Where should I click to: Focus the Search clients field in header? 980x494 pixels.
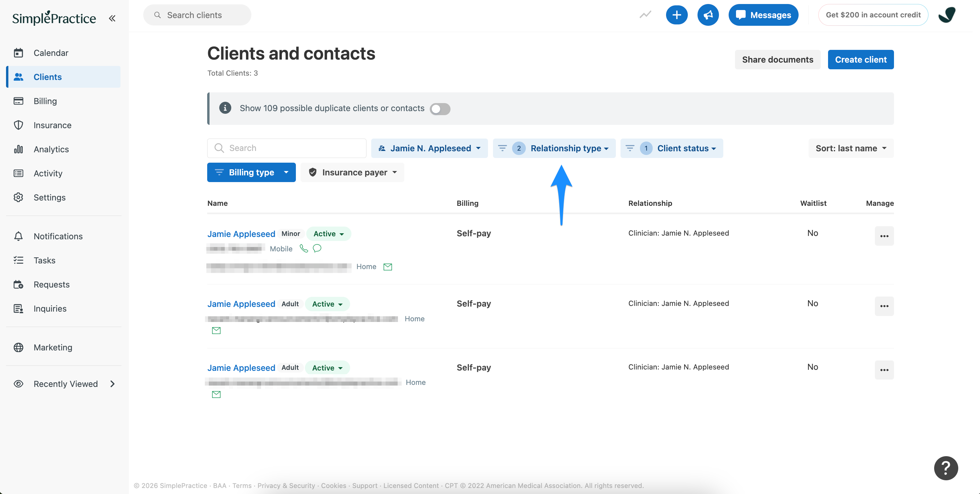pos(197,15)
